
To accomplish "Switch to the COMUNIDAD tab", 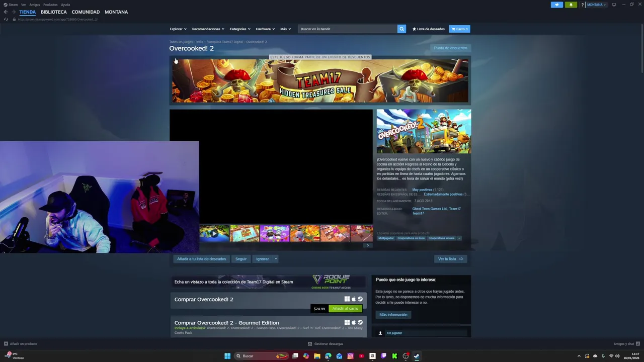I will (x=86, y=12).
